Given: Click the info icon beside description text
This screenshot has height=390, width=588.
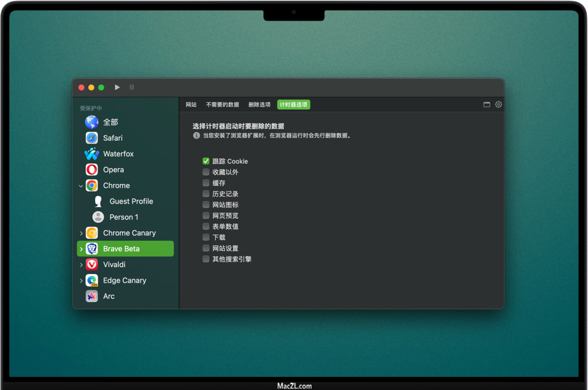Looking at the screenshot, I should [x=196, y=136].
